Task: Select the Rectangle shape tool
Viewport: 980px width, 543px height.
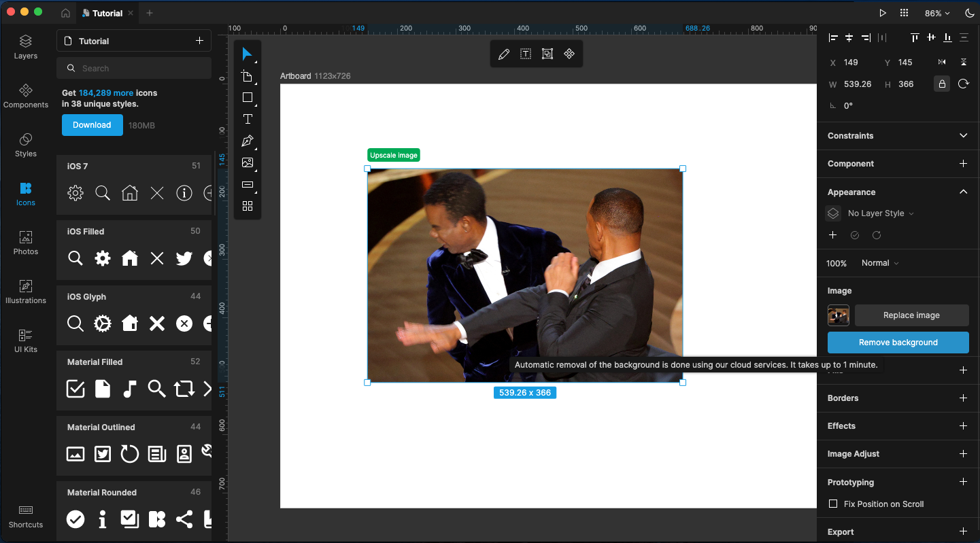Action: 248,97
